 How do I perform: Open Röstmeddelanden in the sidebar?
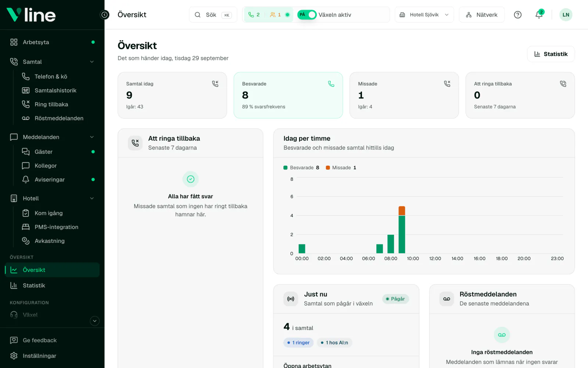[58, 118]
